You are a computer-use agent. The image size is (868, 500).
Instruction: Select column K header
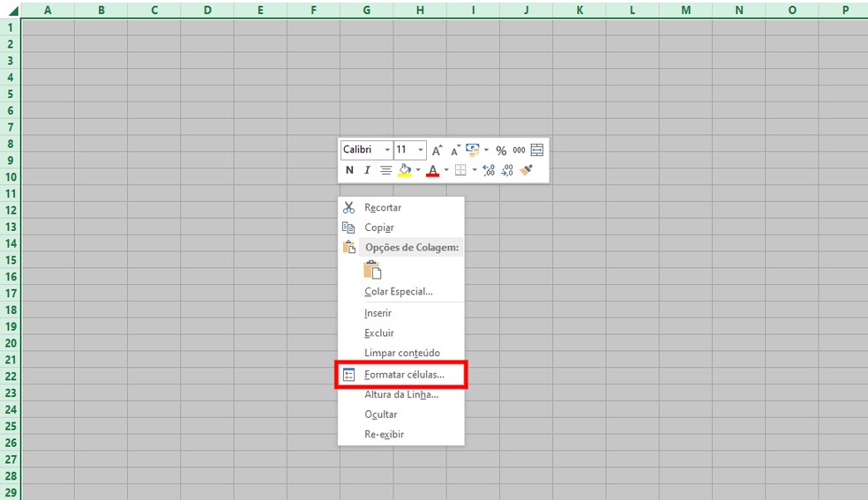(580, 10)
